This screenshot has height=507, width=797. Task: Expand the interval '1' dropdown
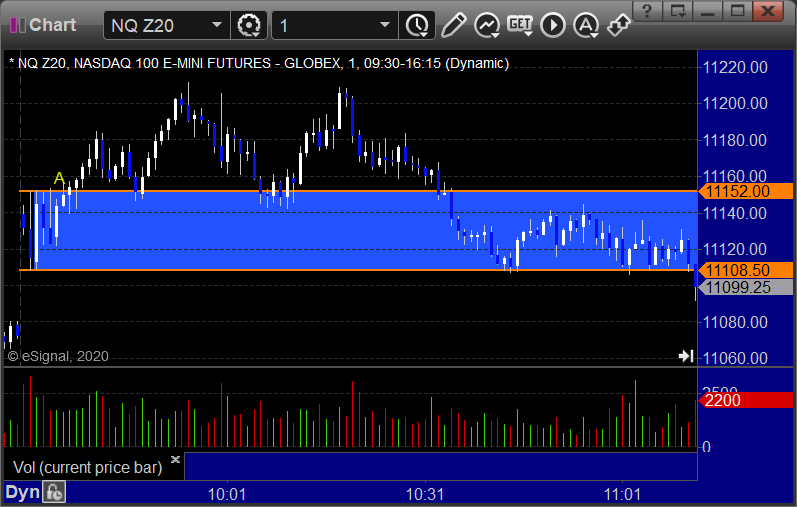pos(385,25)
